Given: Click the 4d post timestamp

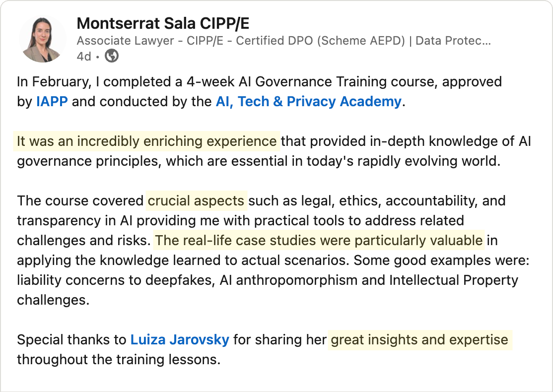Looking at the screenshot, I should click(84, 57).
